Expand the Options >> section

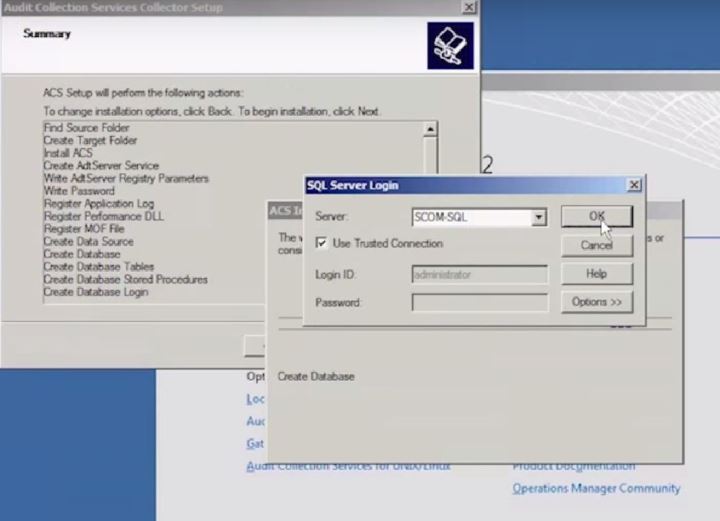(596, 302)
